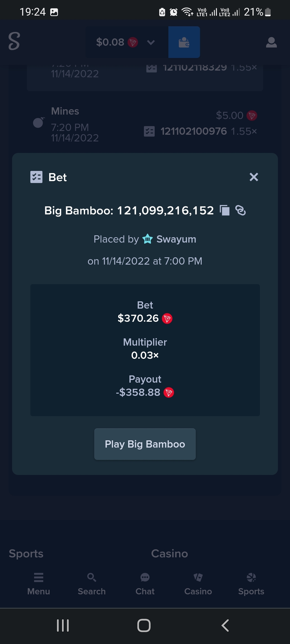Screen dimensions: 290x644
Task: Expand the balance currency dropdown
Action: 151,42
